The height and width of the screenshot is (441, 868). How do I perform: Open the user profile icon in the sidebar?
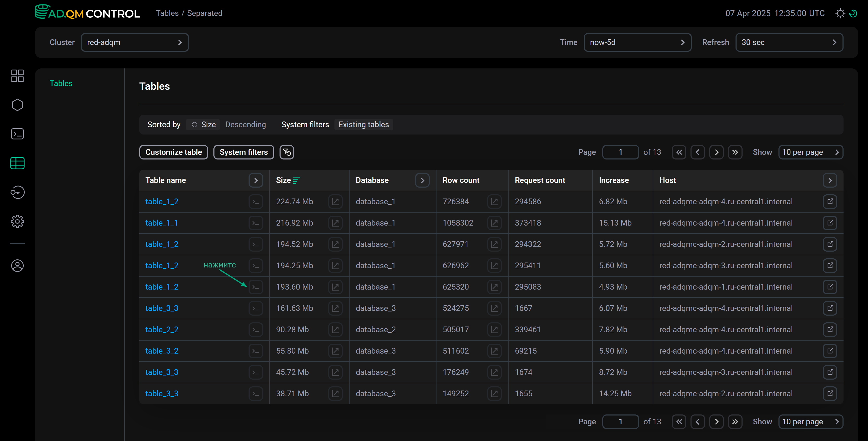point(17,265)
